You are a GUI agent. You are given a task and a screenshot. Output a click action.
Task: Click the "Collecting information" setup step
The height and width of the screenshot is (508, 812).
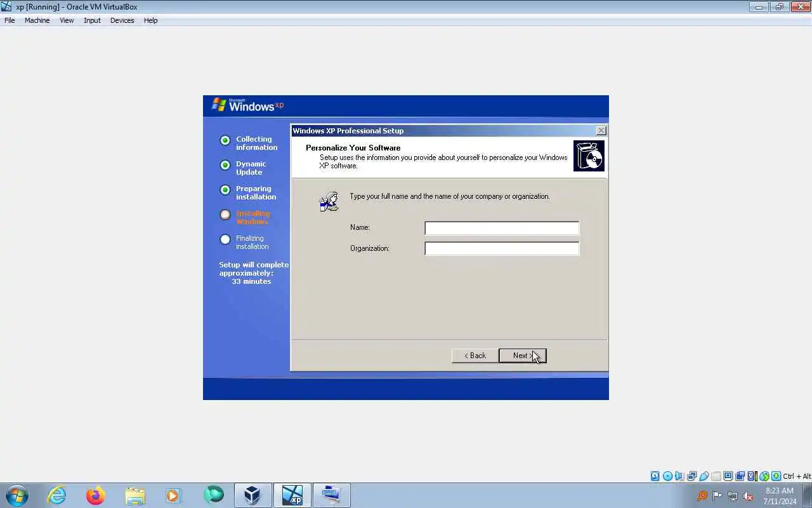click(257, 143)
